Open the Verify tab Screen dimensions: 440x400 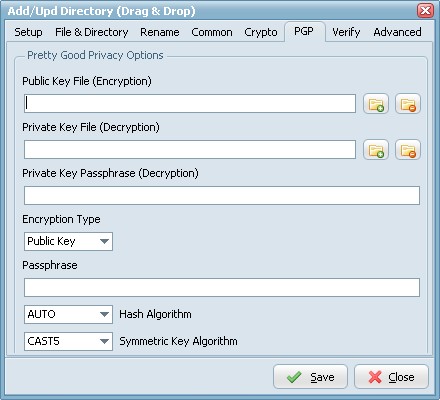click(x=346, y=32)
